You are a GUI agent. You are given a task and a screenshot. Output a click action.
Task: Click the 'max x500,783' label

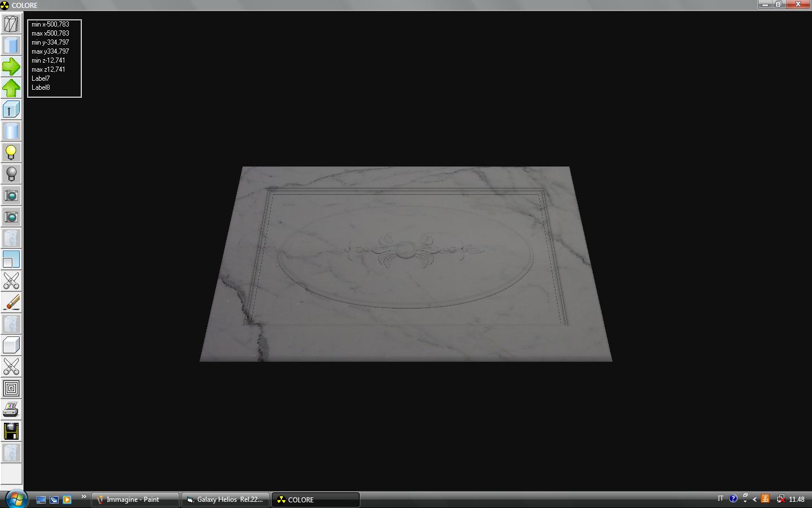50,33
